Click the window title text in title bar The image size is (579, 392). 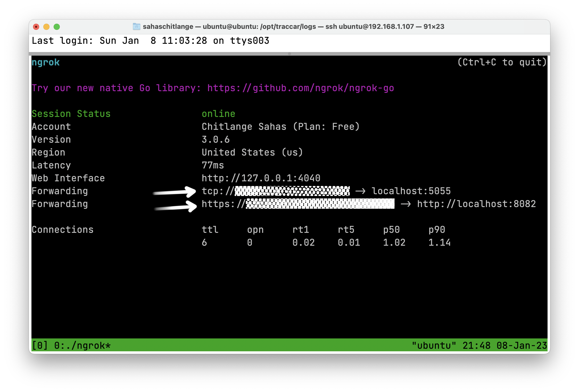click(293, 27)
